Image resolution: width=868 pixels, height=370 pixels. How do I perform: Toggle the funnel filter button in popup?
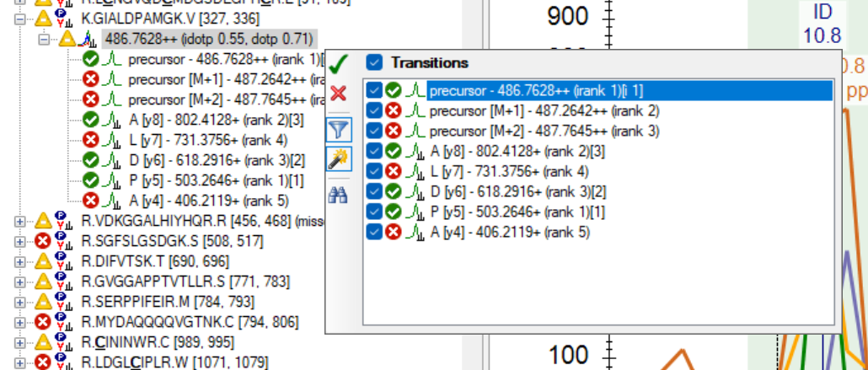pyautogui.click(x=339, y=129)
